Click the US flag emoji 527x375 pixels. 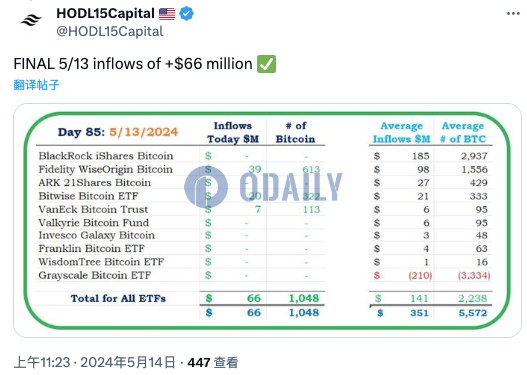coord(167,14)
